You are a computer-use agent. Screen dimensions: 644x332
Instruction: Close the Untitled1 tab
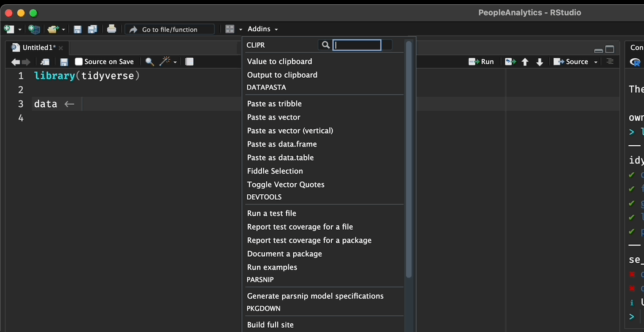click(61, 48)
